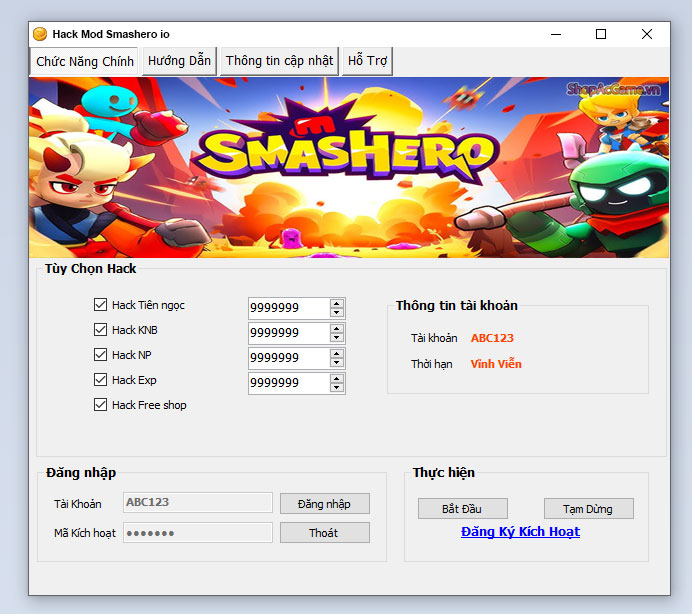This screenshot has height=616, width=693.
Task: Toggle Hack Exp checkbox
Action: click(100, 380)
